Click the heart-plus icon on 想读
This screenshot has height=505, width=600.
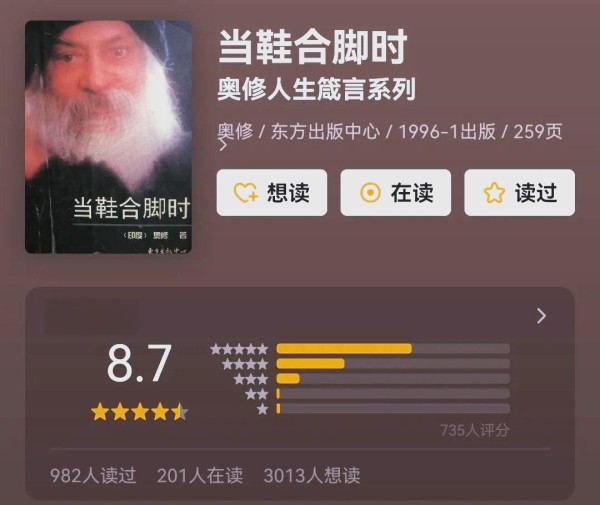tap(245, 192)
